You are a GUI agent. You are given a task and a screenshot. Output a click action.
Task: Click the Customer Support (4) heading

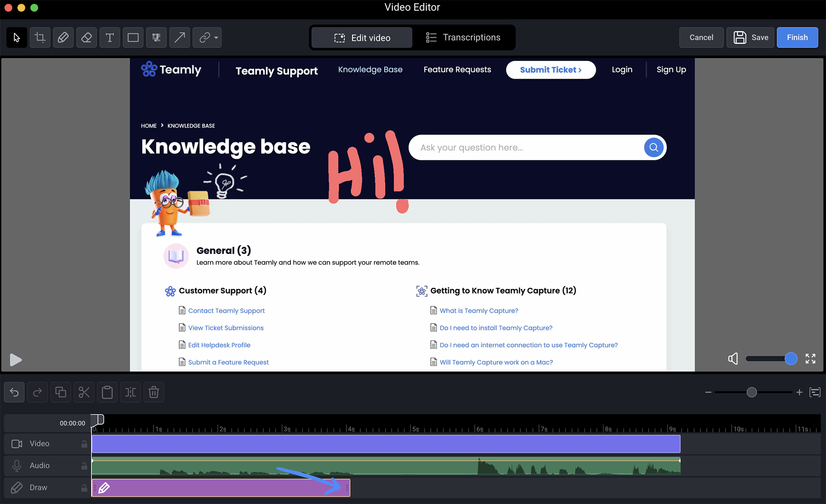(x=222, y=291)
